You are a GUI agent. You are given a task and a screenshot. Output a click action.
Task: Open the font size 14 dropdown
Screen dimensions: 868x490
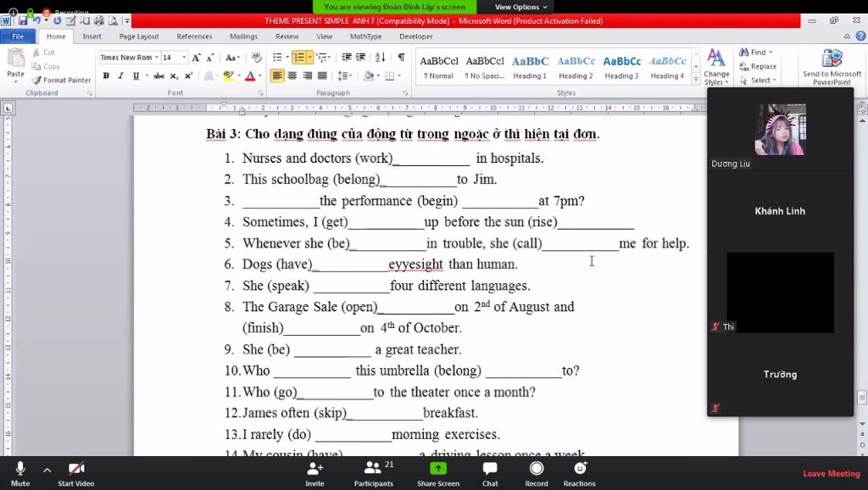tap(184, 58)
